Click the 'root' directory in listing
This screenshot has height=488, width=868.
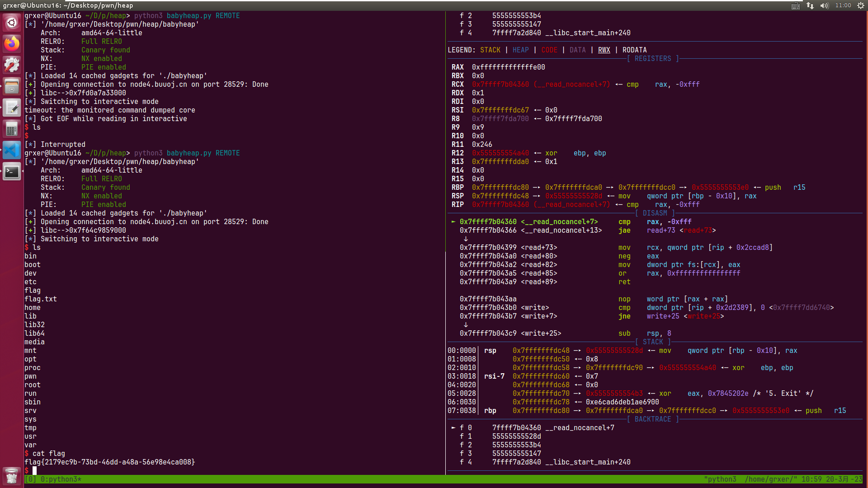pyautogui.click(x=33, y=385)
